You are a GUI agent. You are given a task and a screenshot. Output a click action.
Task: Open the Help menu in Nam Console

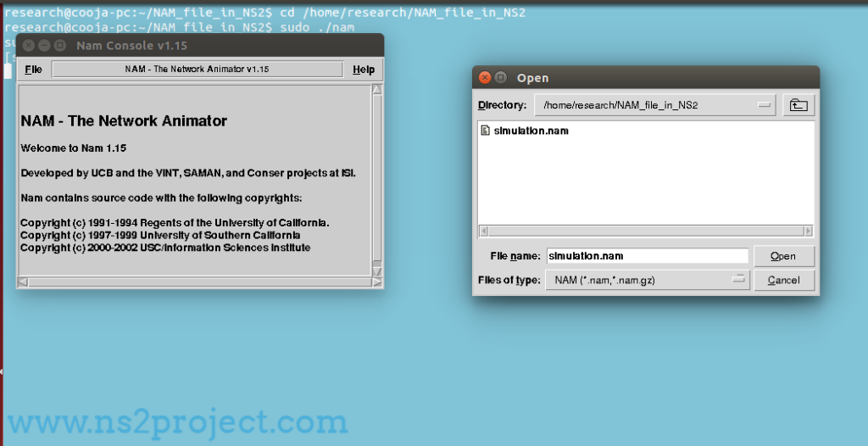point(364,70)
